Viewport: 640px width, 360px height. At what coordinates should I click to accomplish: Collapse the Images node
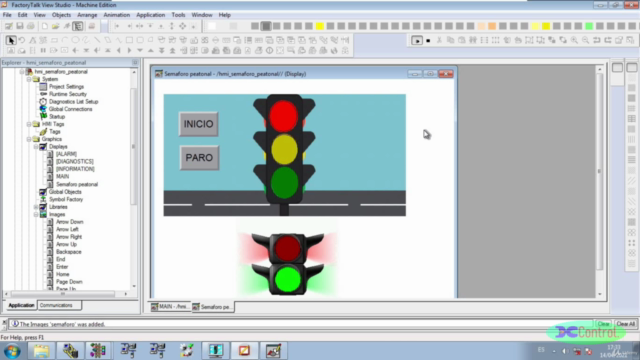(x=36, y=214)
